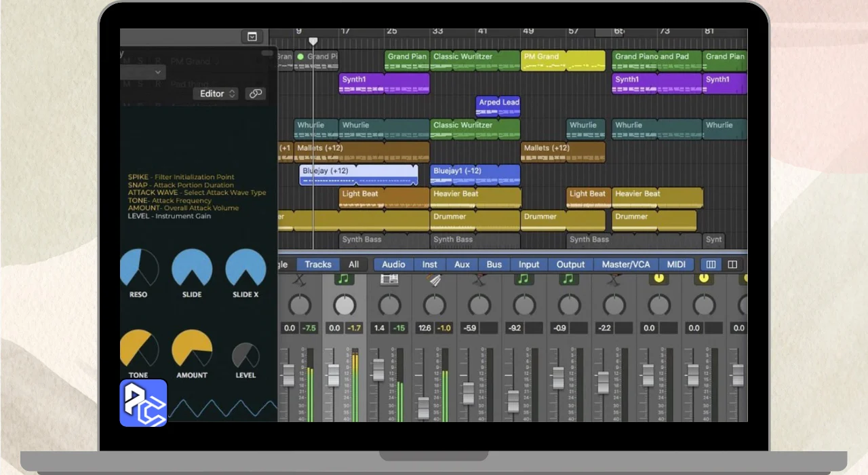Switch to the narrow channel strips view icon
Viewport: 868px width, 475px height.
pos(711,265)
